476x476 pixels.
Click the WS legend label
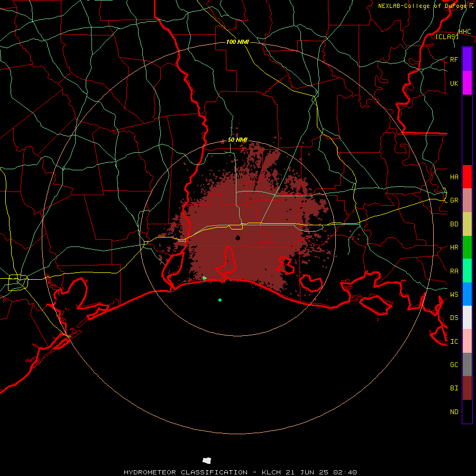point(454,294)
